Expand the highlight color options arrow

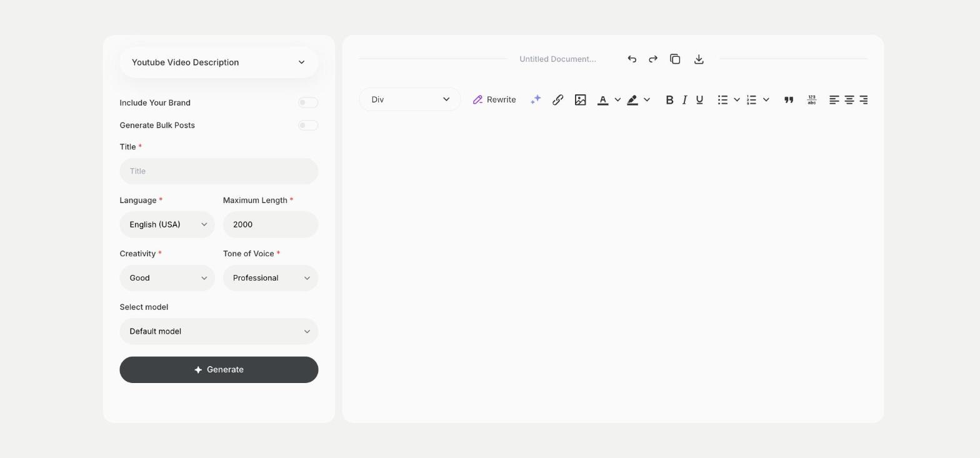point(647,100)
